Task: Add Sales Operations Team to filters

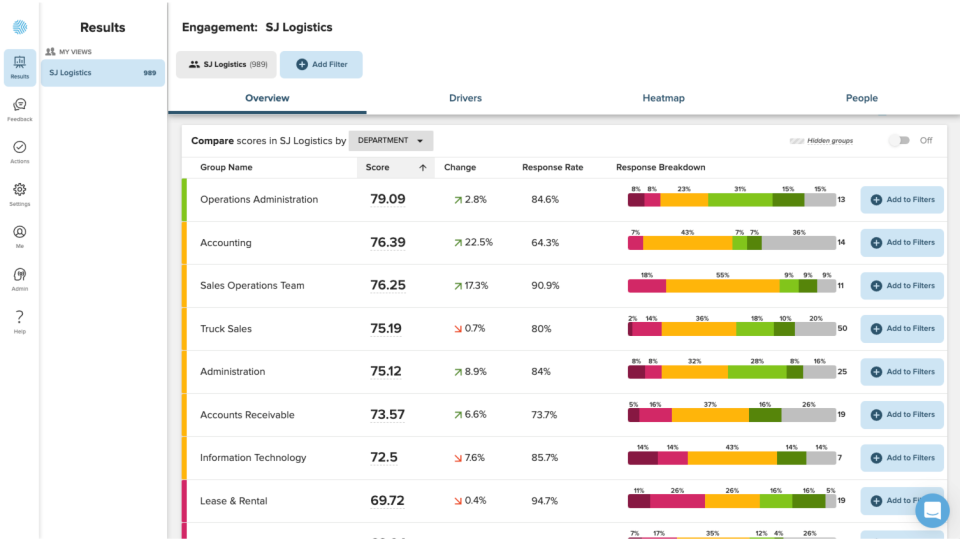Action: coord(902,286)
